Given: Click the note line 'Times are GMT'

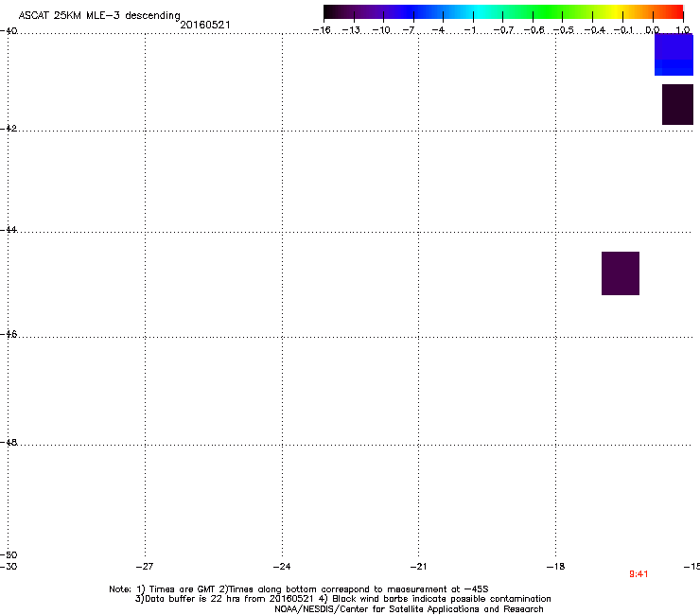Looking at the screenshot, I should coord(298,589).
